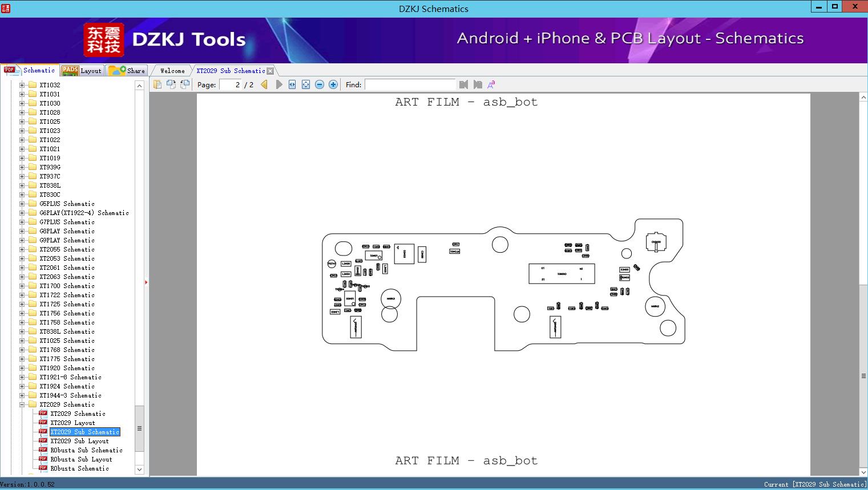Open the R0busta Schematic file
868x490 pixels.
[x=79, y=468]
